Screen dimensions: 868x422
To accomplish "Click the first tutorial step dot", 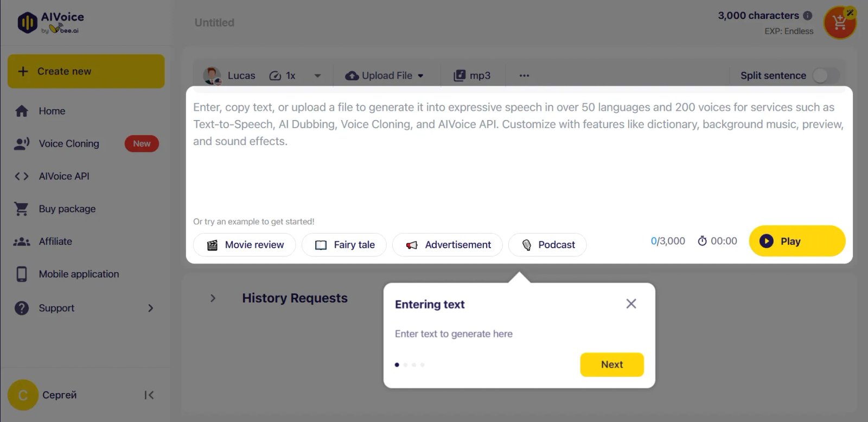I will (397, 364).
